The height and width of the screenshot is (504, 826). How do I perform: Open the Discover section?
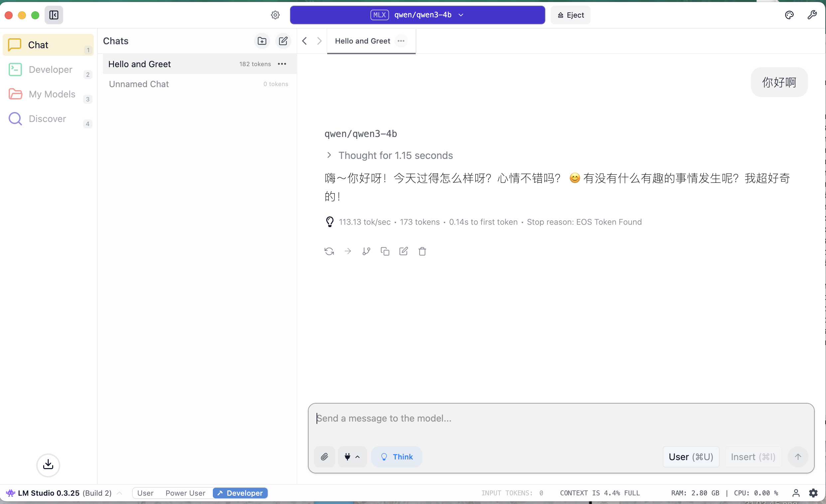(x=48, y=119)
